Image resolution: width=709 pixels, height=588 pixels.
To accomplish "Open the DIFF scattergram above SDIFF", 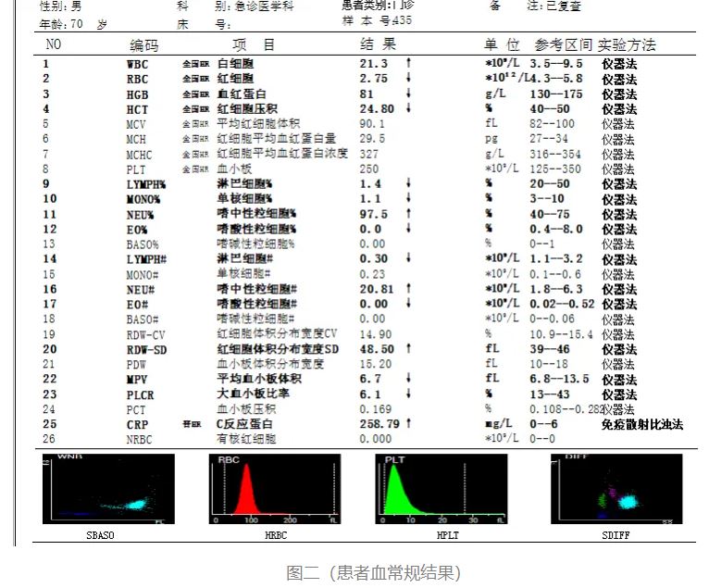I will [616, 488].
